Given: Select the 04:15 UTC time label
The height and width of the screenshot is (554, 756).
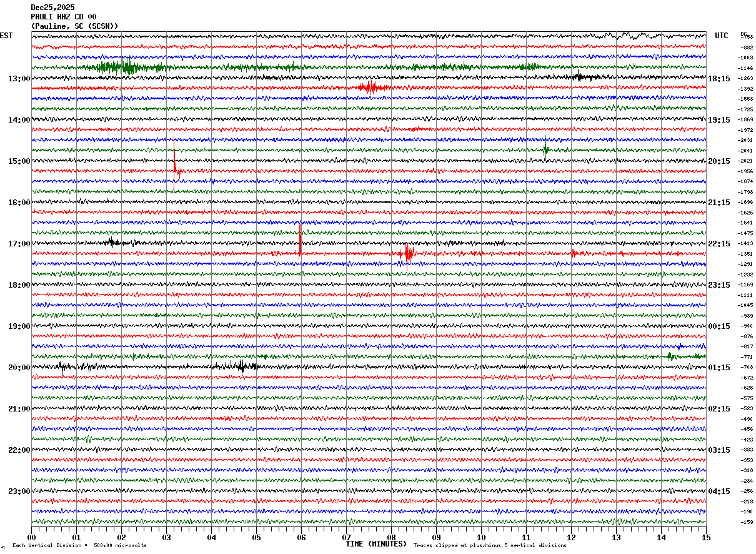Looking at the screenshot, I should pos(719,491).
